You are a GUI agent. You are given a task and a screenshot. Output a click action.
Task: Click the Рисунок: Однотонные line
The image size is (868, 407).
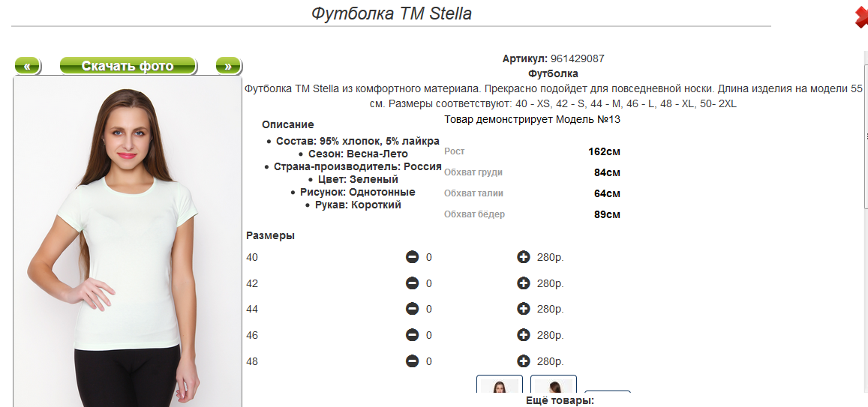(x=358, y=192)
